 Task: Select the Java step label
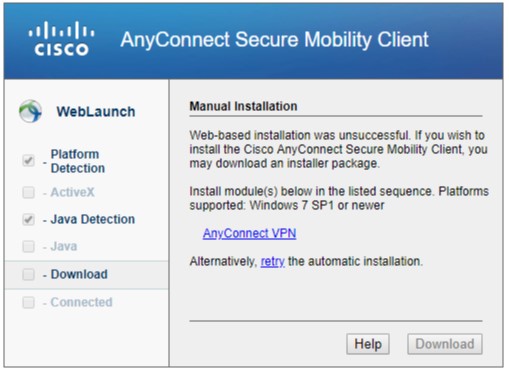point(64,247)
